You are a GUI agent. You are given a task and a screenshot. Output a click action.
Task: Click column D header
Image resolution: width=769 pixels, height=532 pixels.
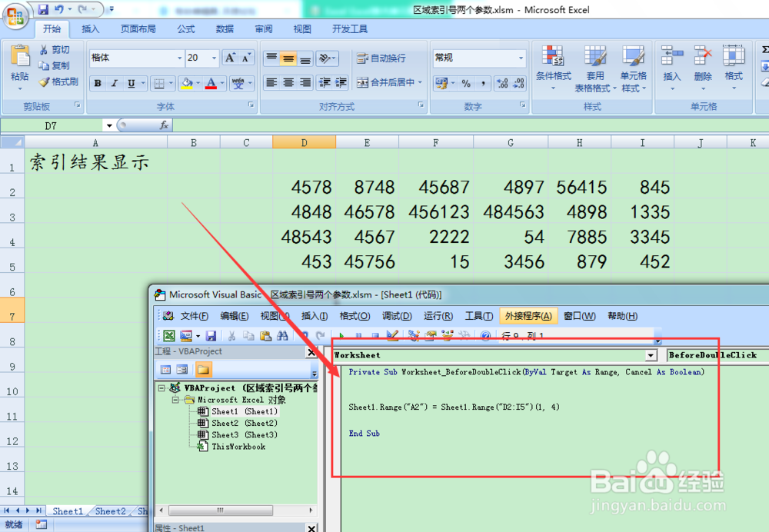coord(304,143)
